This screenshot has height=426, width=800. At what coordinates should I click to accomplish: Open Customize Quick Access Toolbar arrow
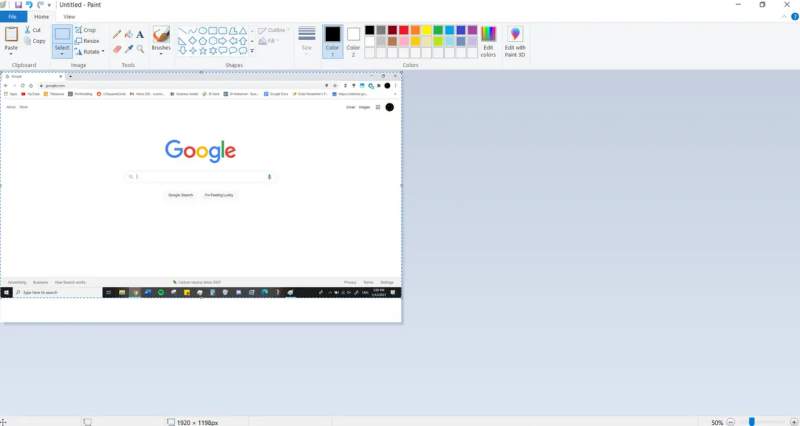(x=49, y=5)
